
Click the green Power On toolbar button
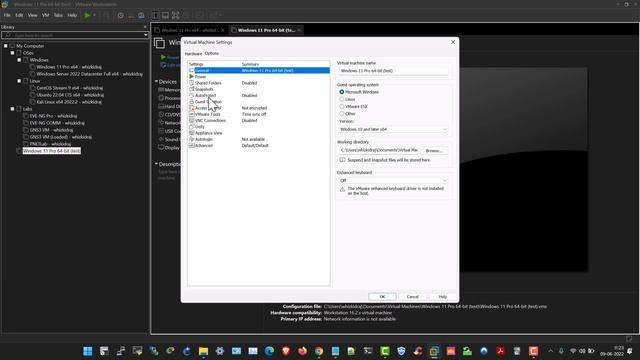click(87, 16)
